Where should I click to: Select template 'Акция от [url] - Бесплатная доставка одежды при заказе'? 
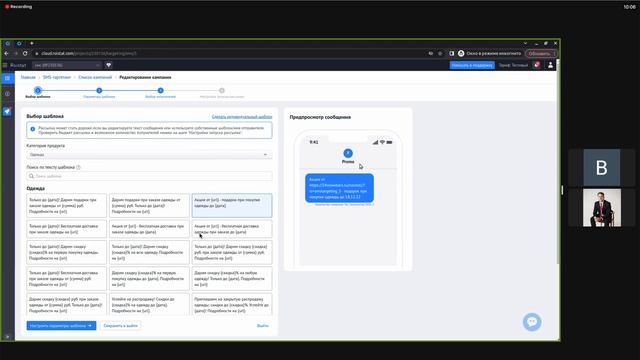[x=232, y=229]
